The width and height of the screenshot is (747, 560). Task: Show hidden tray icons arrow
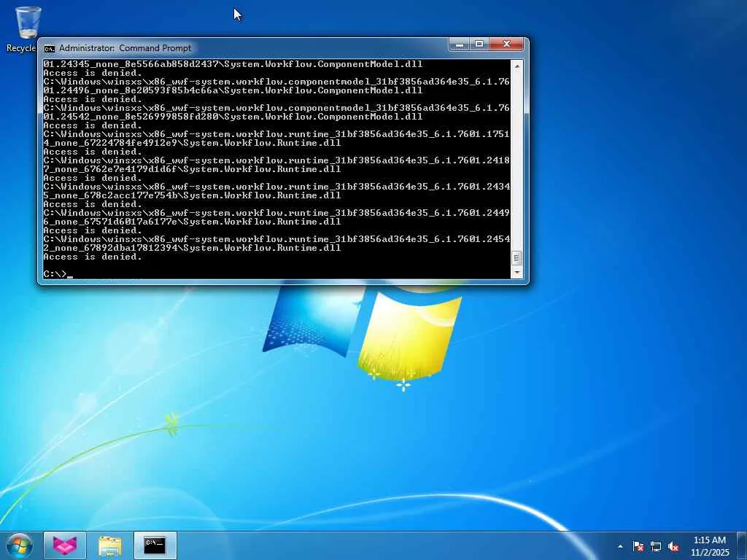[620, 546]
